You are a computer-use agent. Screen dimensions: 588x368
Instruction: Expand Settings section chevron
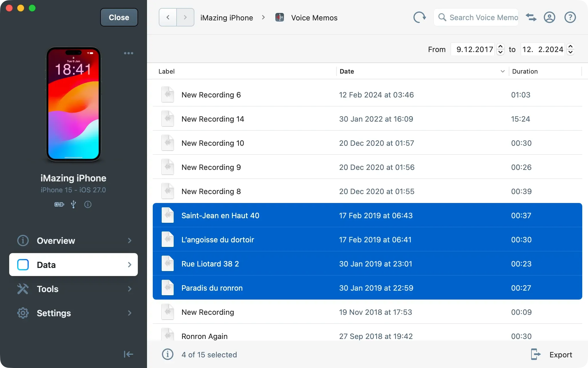coord(130,313)
